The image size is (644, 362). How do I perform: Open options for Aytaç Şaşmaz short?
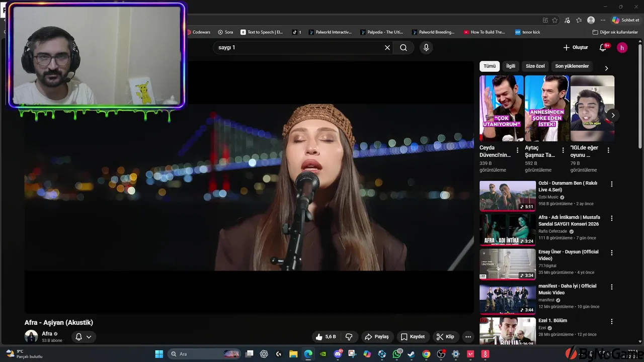click(563, 150)
